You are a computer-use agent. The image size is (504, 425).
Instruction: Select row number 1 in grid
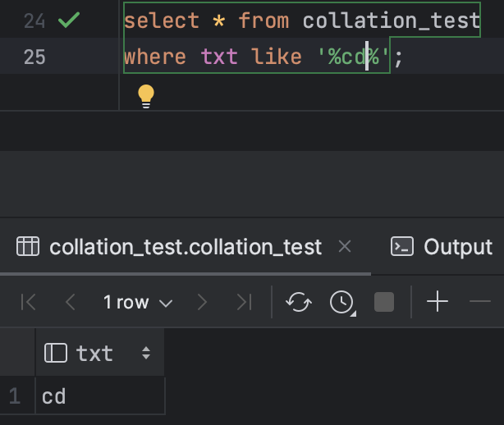tap(15, 395)
